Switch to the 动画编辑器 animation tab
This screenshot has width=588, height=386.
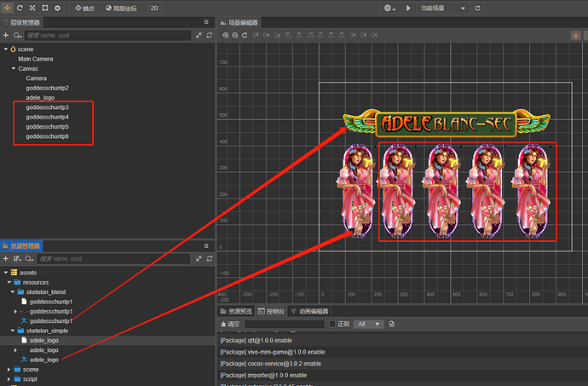(x=309, y=311)
